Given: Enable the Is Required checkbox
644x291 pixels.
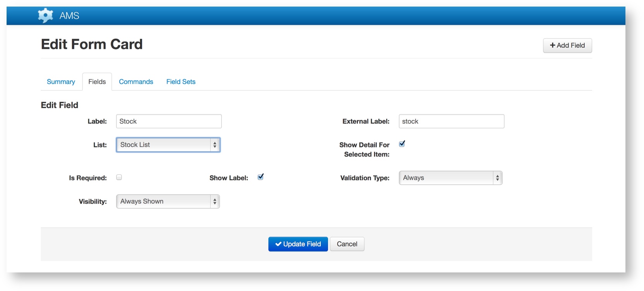Looking at the screenshot, I should click(119, 177).
